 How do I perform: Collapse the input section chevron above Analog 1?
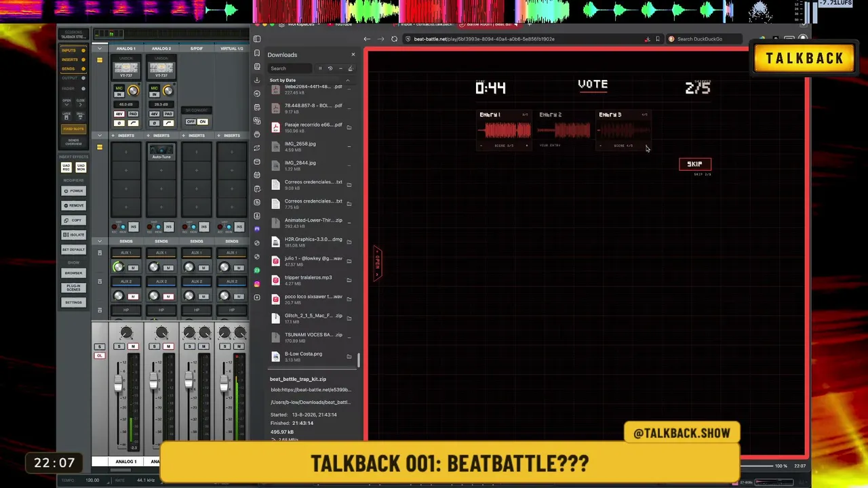coord(100,49)
